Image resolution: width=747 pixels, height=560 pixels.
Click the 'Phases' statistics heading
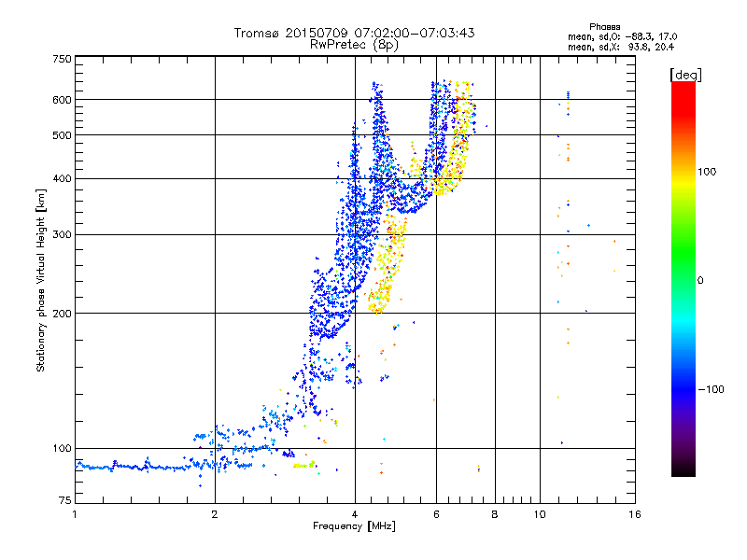click(604, 27)
